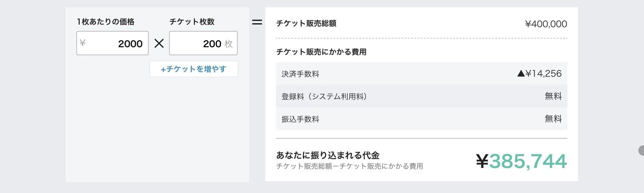Click the ¥385,744 payout amount
The height and width of the screenshot is (193, 644).
tap(521, 161)
